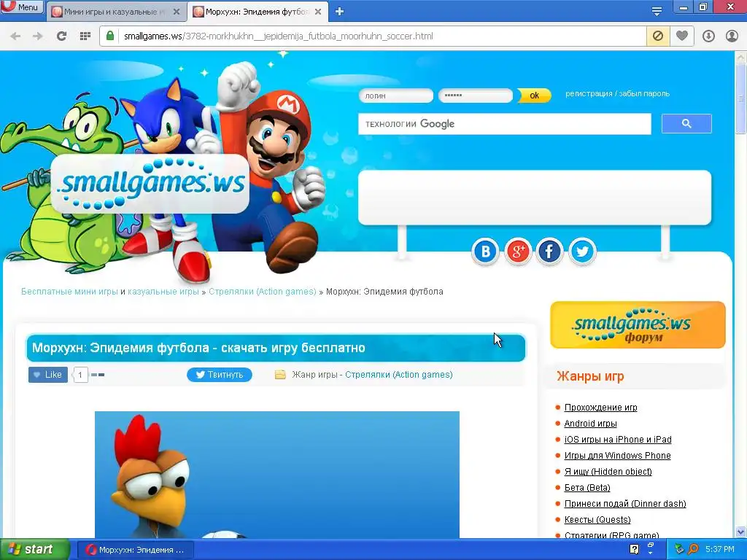Open Принеси подай (Dinner dash) genre

(625, 504)
